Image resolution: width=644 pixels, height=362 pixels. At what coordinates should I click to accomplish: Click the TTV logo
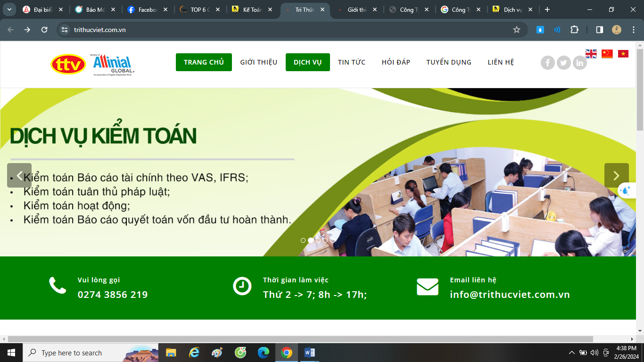pos(68,65)
